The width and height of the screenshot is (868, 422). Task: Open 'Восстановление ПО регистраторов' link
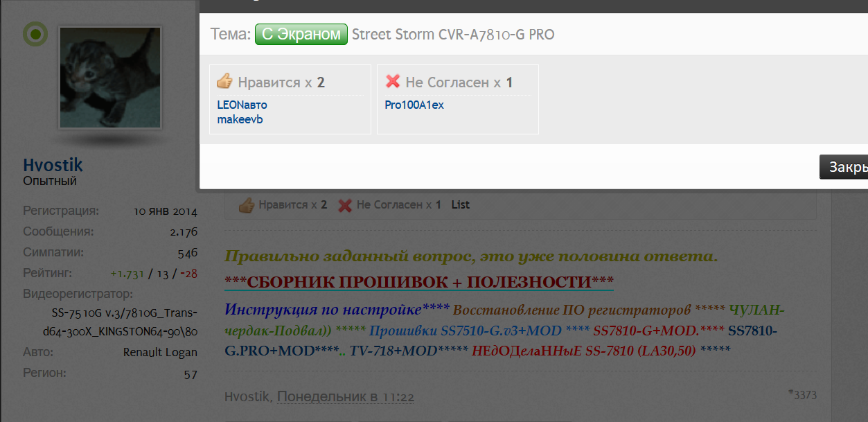pyautogui.click(x=572, y=309)
